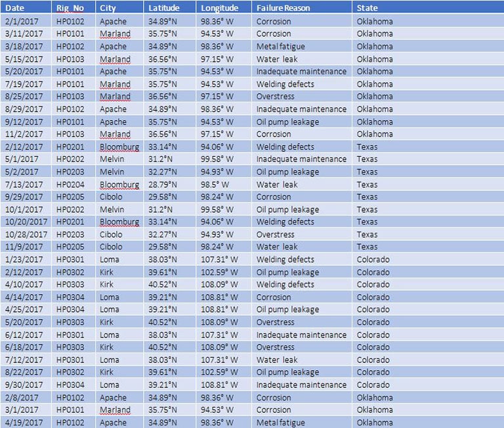The width and height of the screenshot is (504, 428).
Task: Click Loma in the 4/25/2017 row
Action: [x=110, y=310]
